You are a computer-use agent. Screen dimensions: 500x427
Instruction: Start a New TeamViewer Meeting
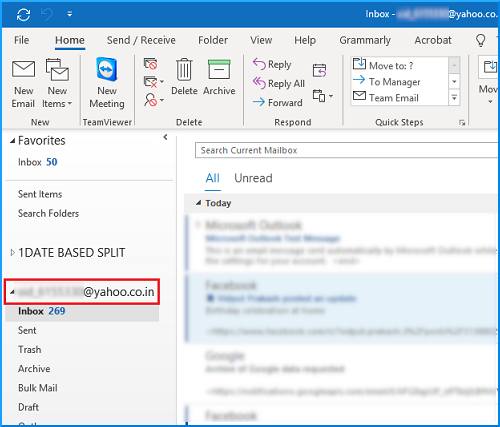(107, 83)
